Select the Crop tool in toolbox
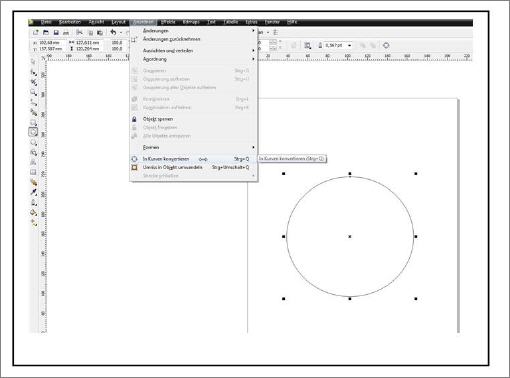Image resolution: width=510 pixels, height=378 pixels. [33, 82]
